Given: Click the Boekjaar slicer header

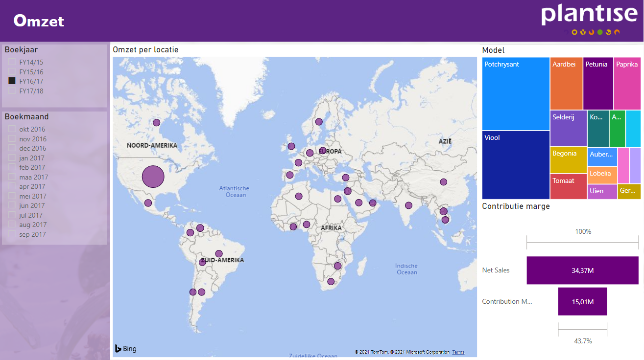Looking at the screenshot, I should [21, 49].
